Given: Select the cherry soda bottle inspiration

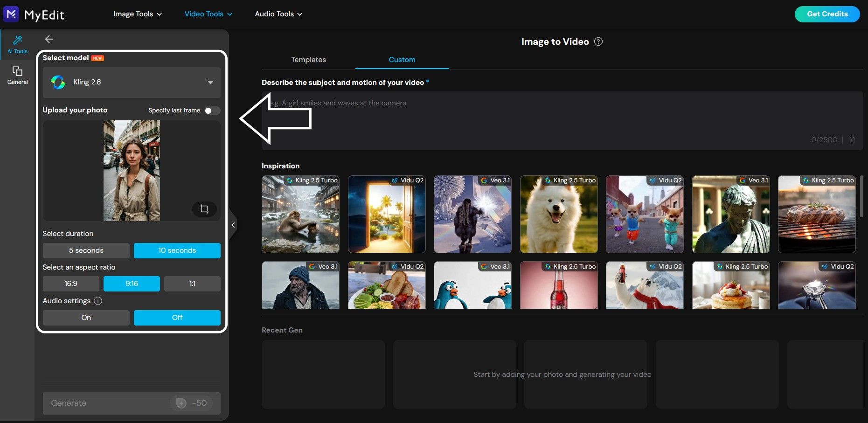Looking at the screenshot, I should [559, 285].
